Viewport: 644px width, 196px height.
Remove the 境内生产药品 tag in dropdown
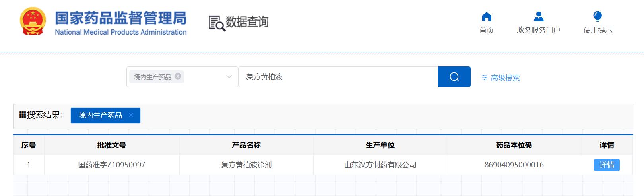click(x=178, y=76)
